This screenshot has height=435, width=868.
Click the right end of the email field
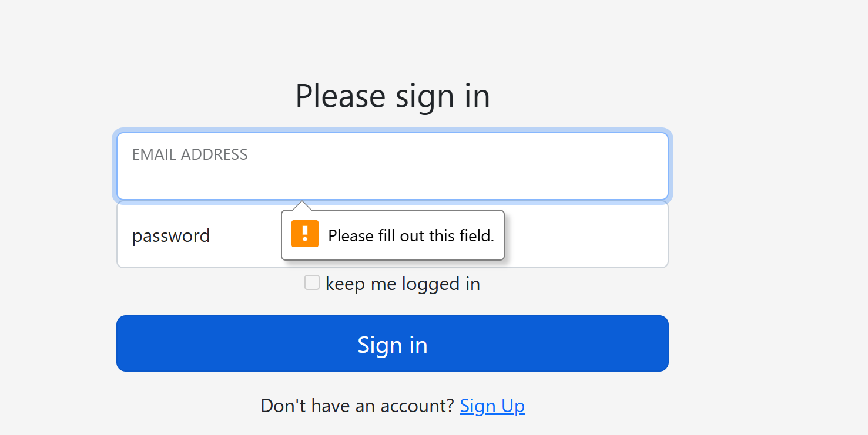pyautogui.click(x=652, y=167)
